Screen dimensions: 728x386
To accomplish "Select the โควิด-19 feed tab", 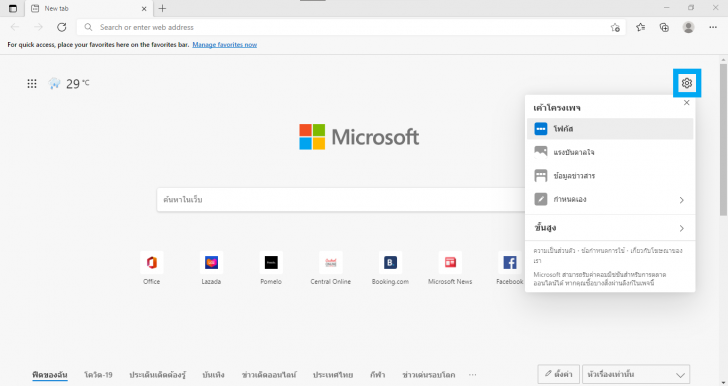I will [x=98, y=374].
